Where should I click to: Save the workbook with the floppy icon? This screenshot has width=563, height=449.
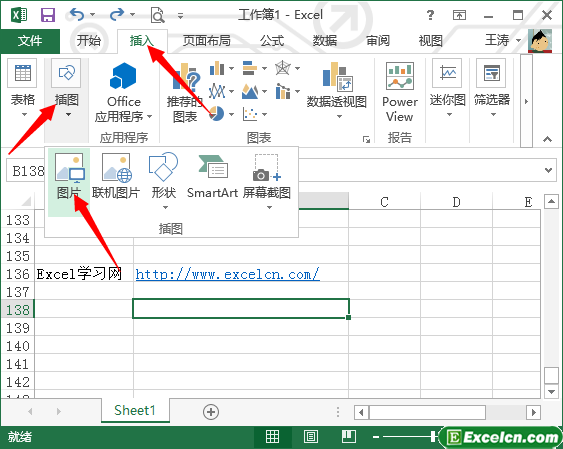[x=48, y=15]
